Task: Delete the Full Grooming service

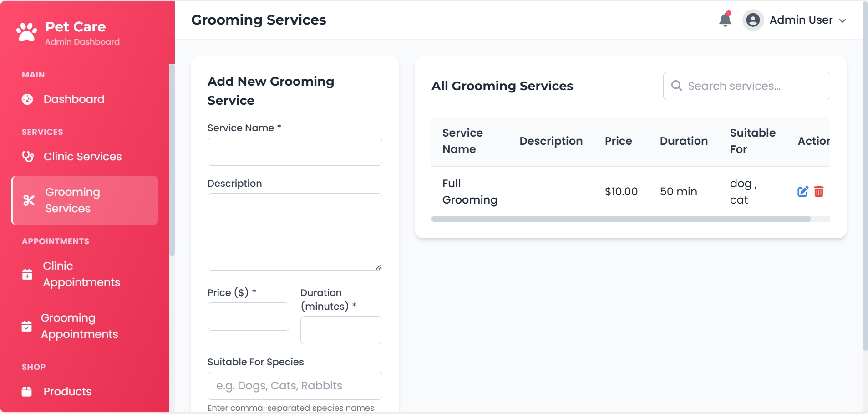Action: (x=819, y=192)
